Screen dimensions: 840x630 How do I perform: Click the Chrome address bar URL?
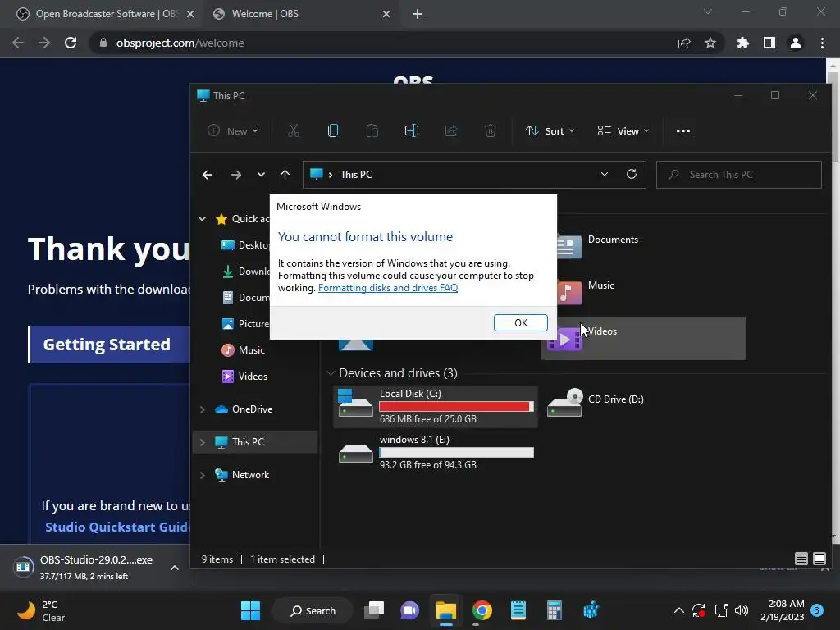pyautogui.click(x=180, y=43)
